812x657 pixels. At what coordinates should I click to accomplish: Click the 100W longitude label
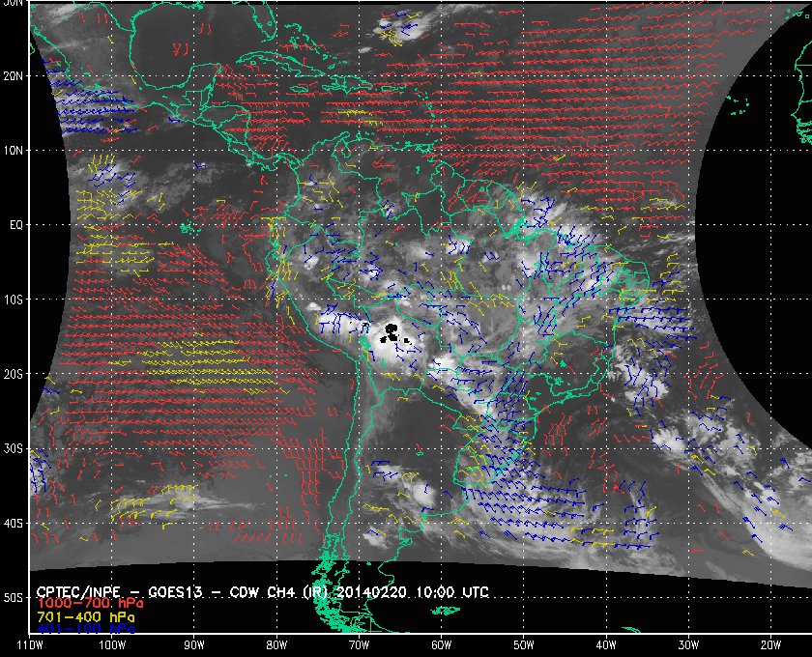coord(112,645)
